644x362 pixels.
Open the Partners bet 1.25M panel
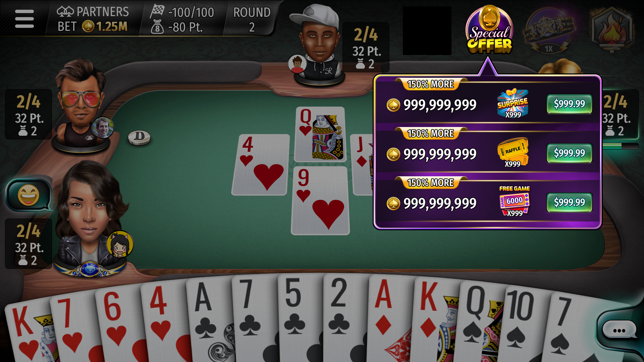pyautogui.click(x=93, y=19)
